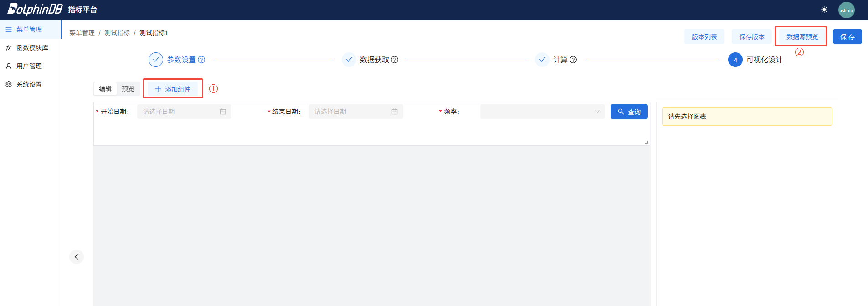Screen dimensions: 868x306
Task: Click the blue 查询 search button
Action: pos(629,112)
